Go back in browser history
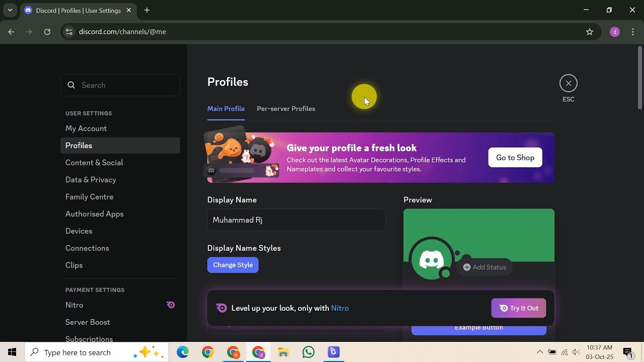 tap(11, 32)
